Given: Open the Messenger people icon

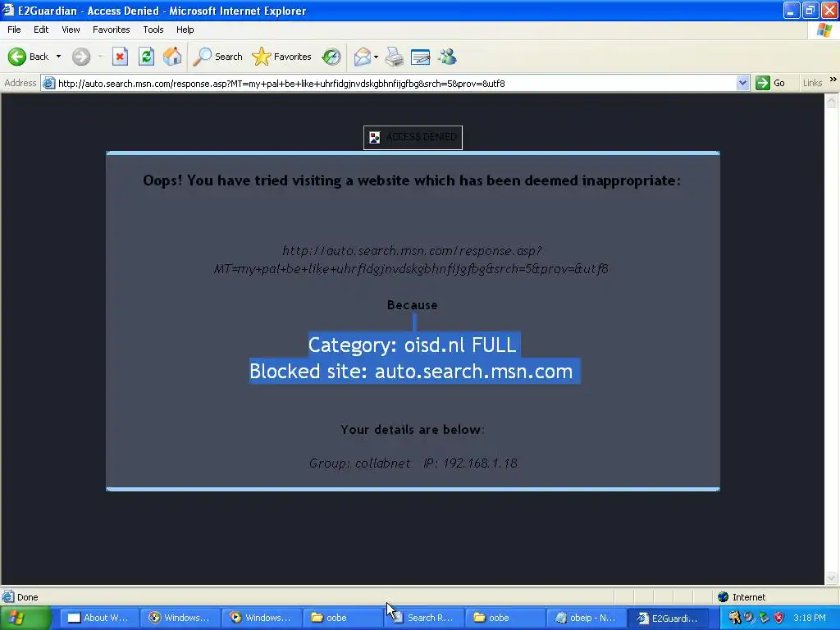Looking at the screenshot, I should coord(447,57).
